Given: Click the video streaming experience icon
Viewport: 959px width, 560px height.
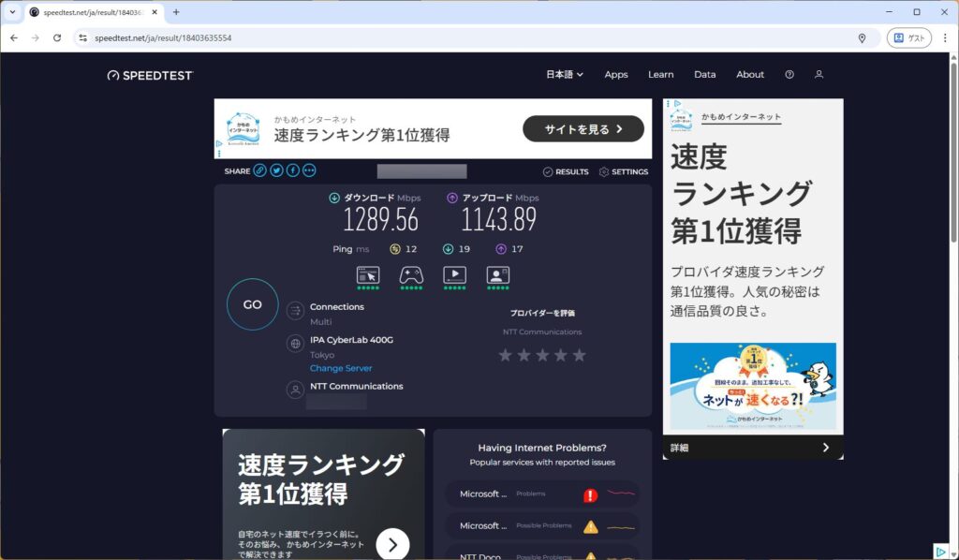Looking at the screenshot, I should tap(454, 275).
